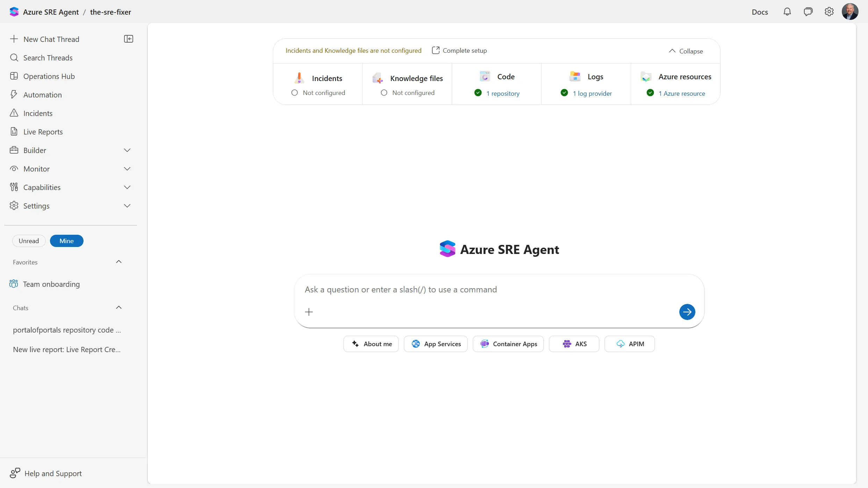This screenshot has width=868, height=488.
Task: Click the About me suggestion button
Action: point(371,344)
